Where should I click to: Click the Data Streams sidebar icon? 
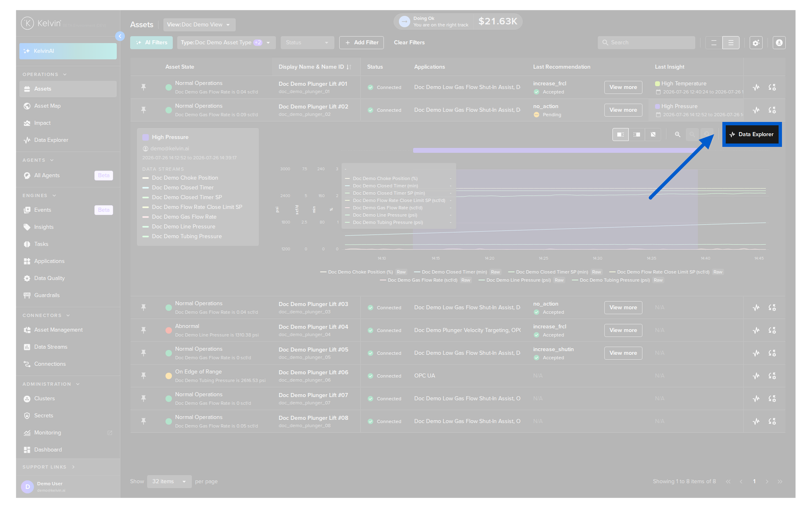pos(27,347)
